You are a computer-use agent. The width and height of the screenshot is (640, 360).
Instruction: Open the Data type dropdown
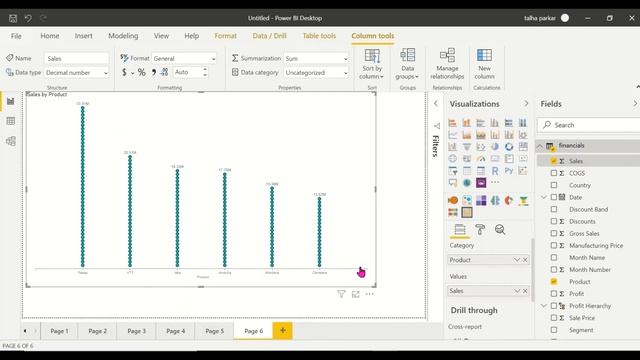[x=77, y=73]
